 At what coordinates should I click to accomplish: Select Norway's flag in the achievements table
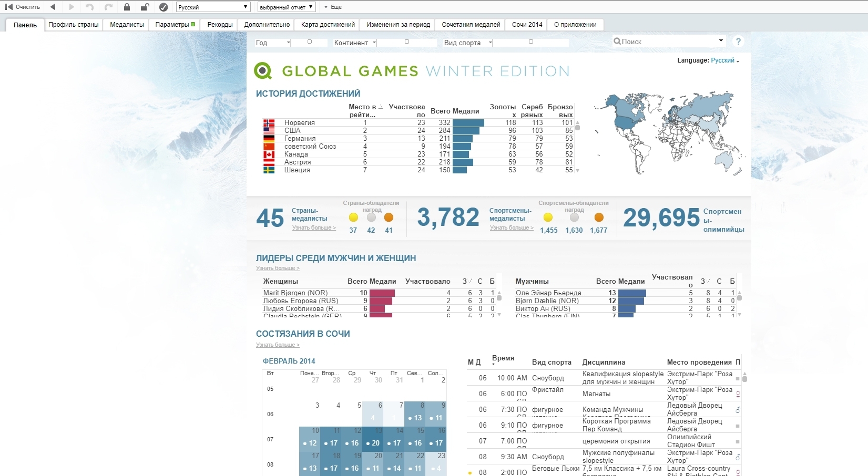click(x=269, y=122)
